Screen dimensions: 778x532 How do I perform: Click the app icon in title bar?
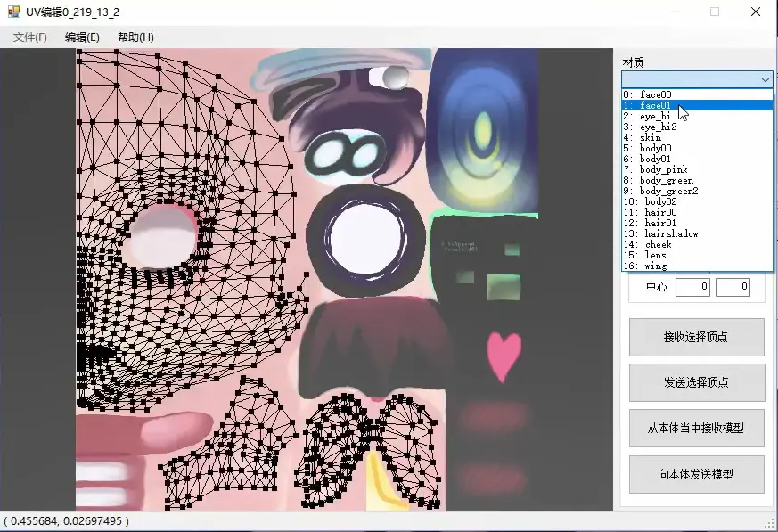pyautogui.click(x=14, y=12)
